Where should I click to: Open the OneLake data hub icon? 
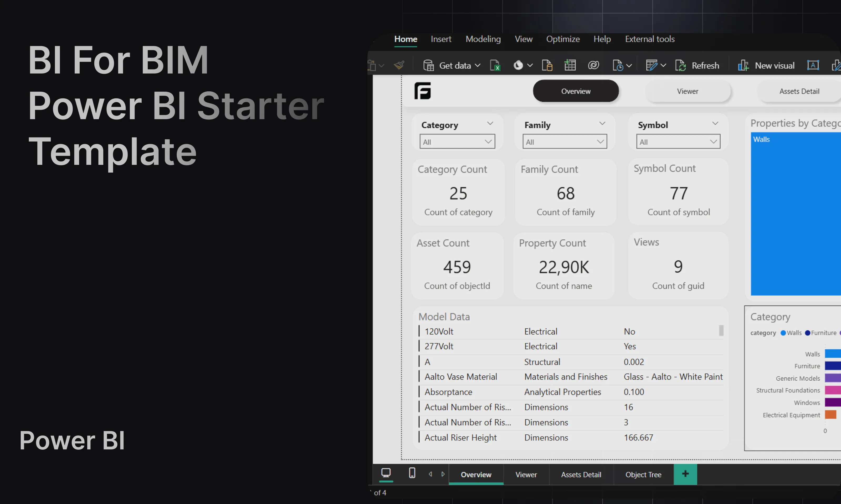tap(518, 65)
